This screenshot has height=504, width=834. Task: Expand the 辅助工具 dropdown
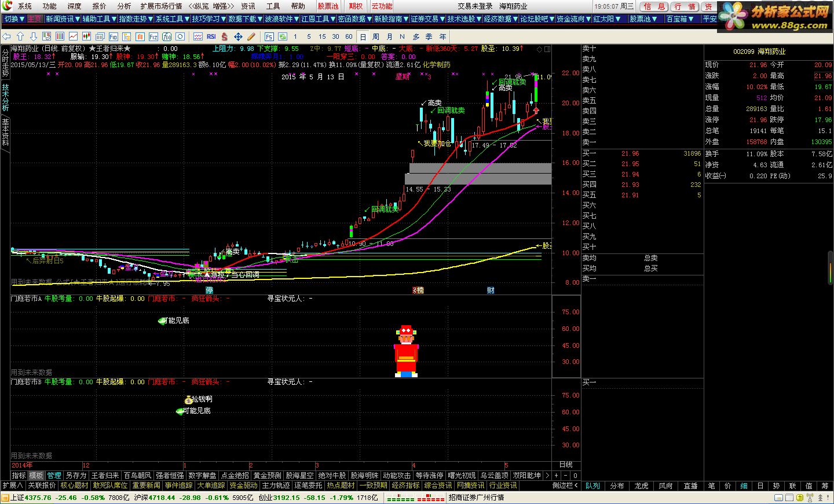98,19
